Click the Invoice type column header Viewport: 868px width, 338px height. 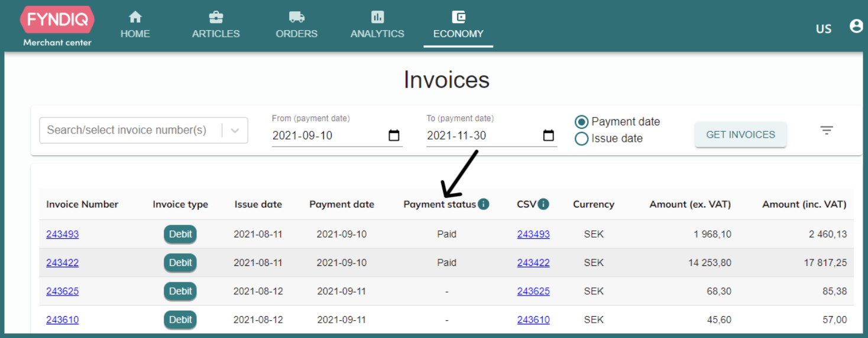point(180,204)
